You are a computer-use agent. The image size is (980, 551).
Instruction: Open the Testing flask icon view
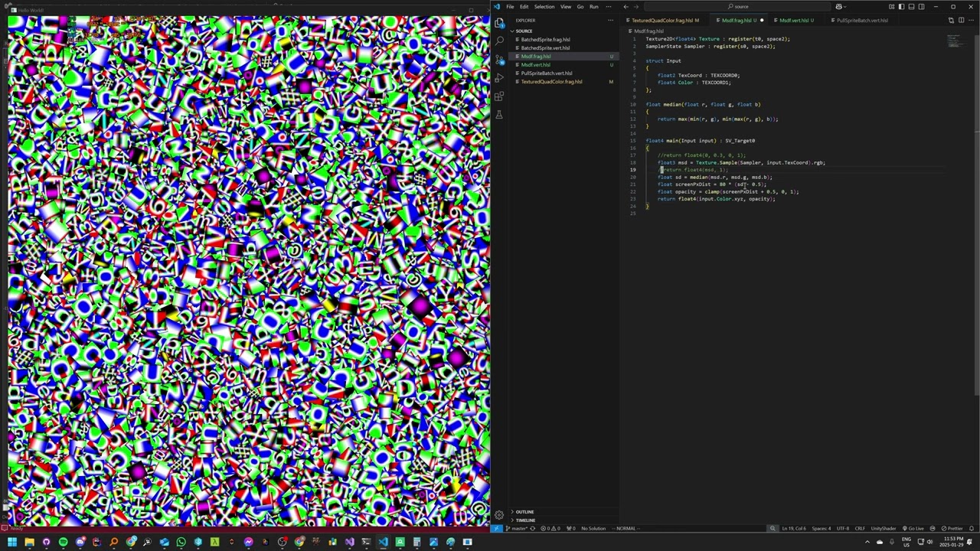[x=499, y=114]
